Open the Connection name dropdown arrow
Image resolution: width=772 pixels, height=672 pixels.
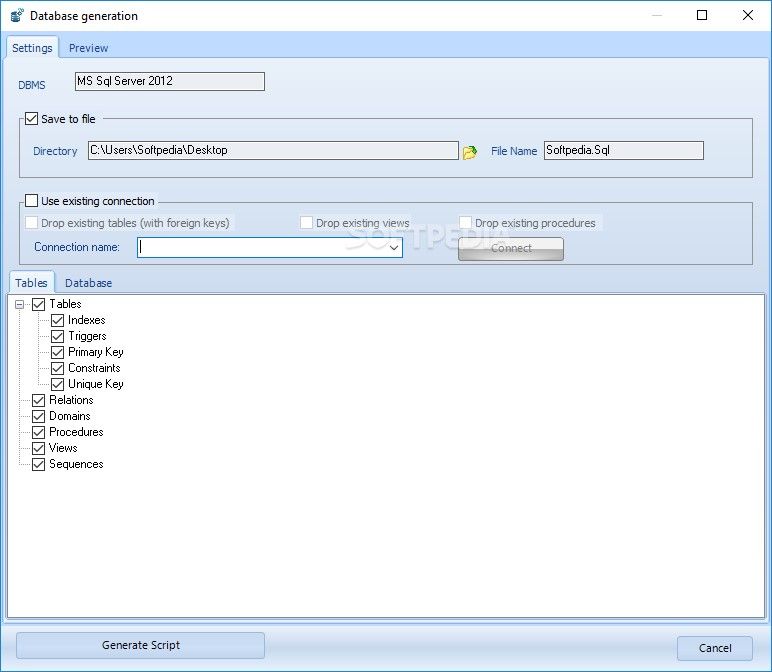[x=394, y=248]
